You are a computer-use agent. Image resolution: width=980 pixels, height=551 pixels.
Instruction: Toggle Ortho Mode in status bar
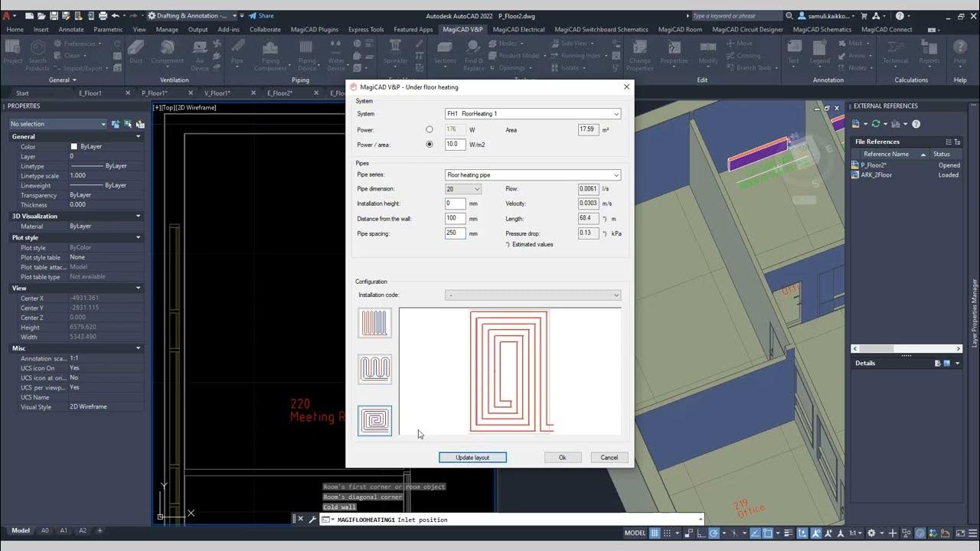700,533
